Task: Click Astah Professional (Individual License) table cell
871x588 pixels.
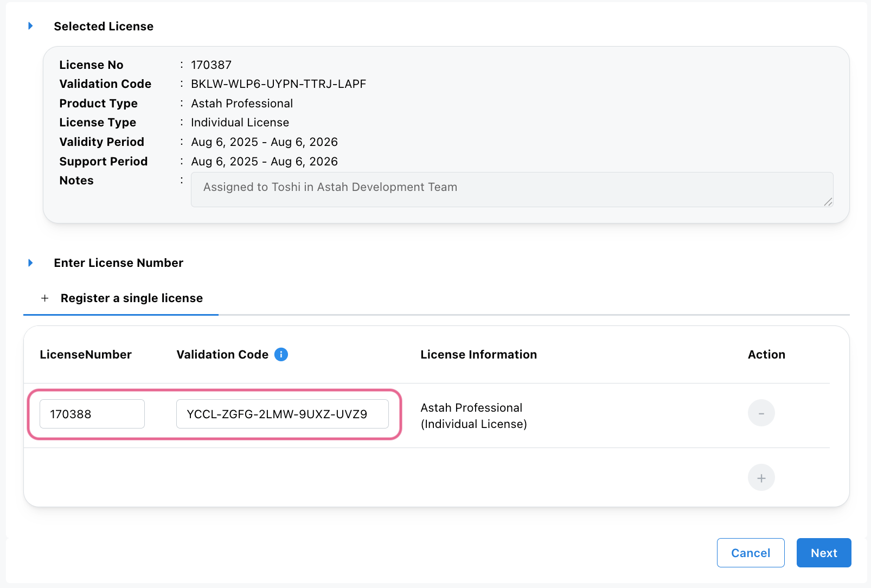Action: coord(474,416)
